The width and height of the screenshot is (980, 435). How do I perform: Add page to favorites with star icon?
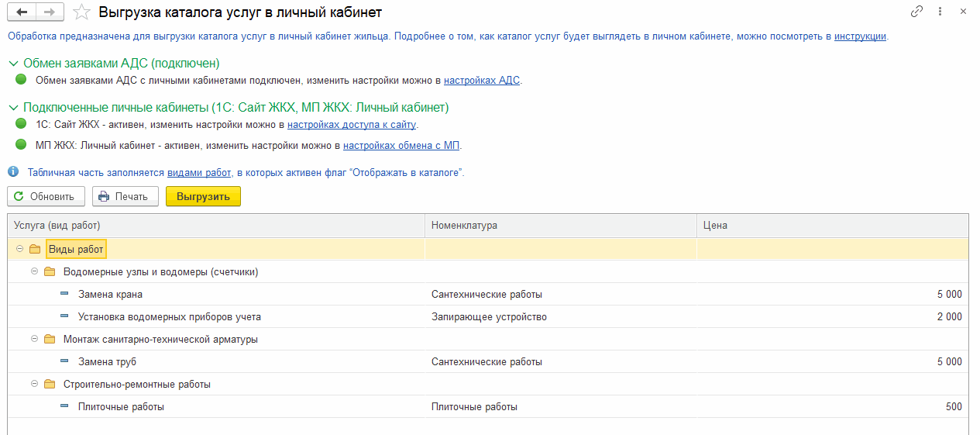pos(81,12)
